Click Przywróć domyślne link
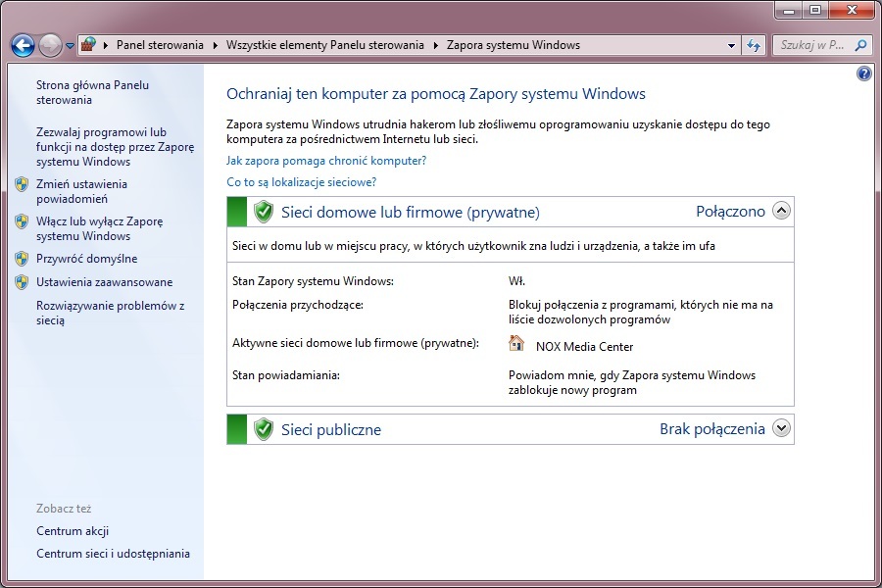 (86, 259)
